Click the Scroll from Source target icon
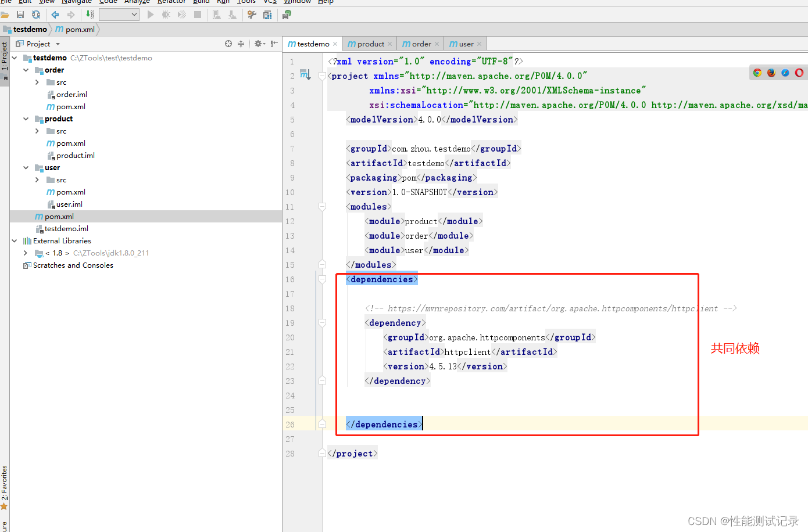 pos(228,44)
